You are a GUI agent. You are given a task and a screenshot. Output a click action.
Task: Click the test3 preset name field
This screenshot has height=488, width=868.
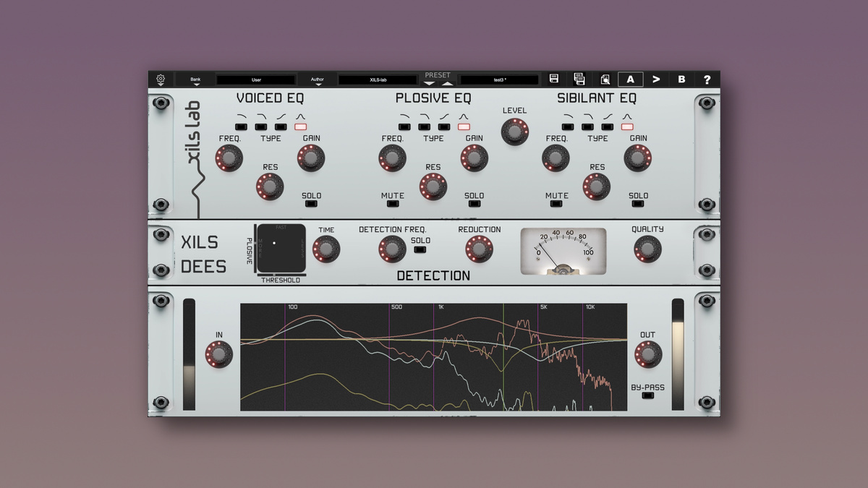click(x=499, y=80)
